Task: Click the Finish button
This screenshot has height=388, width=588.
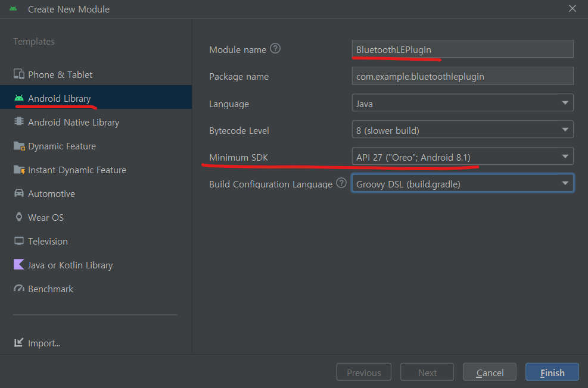Action: 552,373
